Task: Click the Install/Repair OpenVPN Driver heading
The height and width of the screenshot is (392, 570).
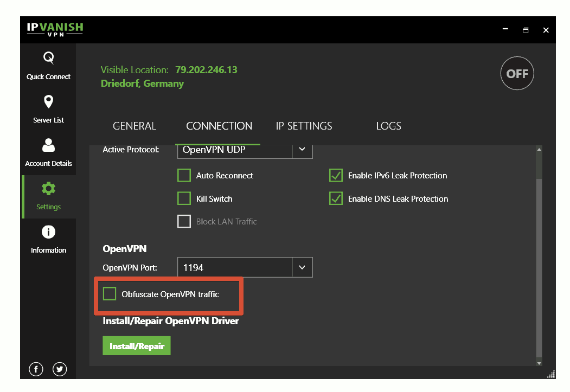Action: pyautogui.click(x=171, y=321)
